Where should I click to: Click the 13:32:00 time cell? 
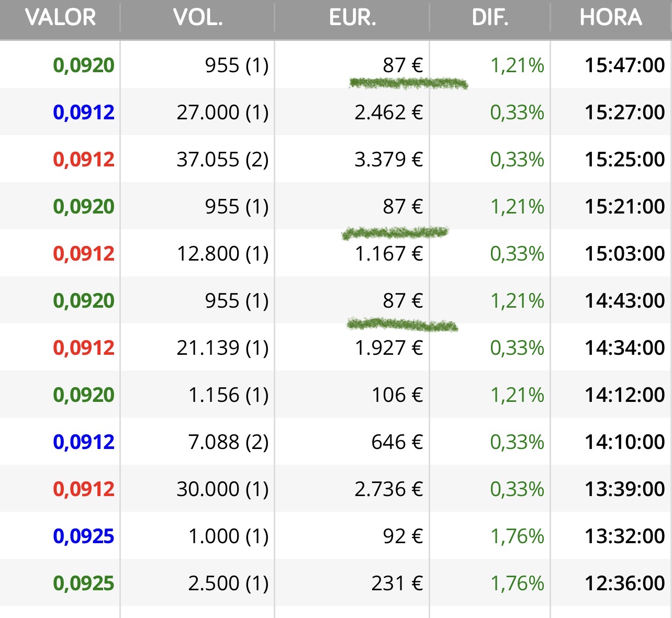[624, 536]
